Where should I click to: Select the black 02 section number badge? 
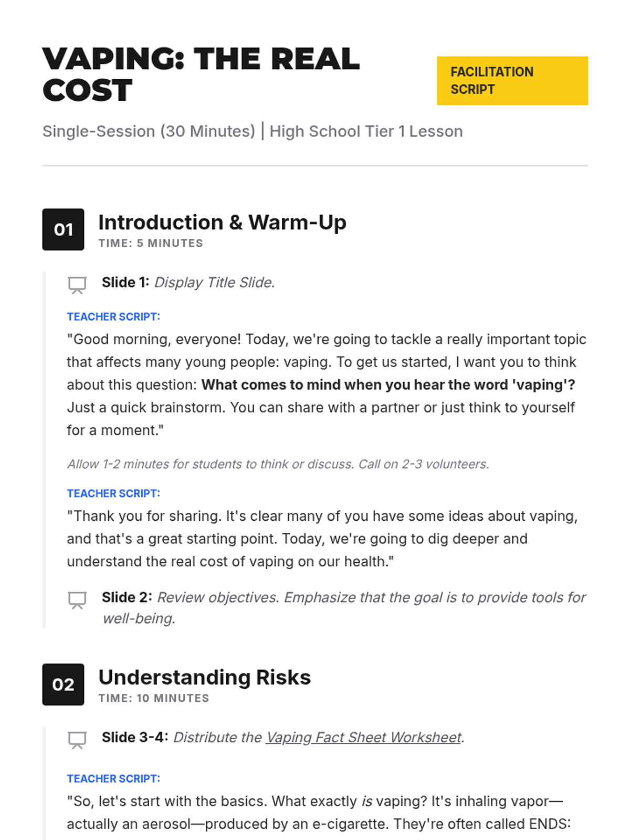pyautogui.click(x=63, y=685)
